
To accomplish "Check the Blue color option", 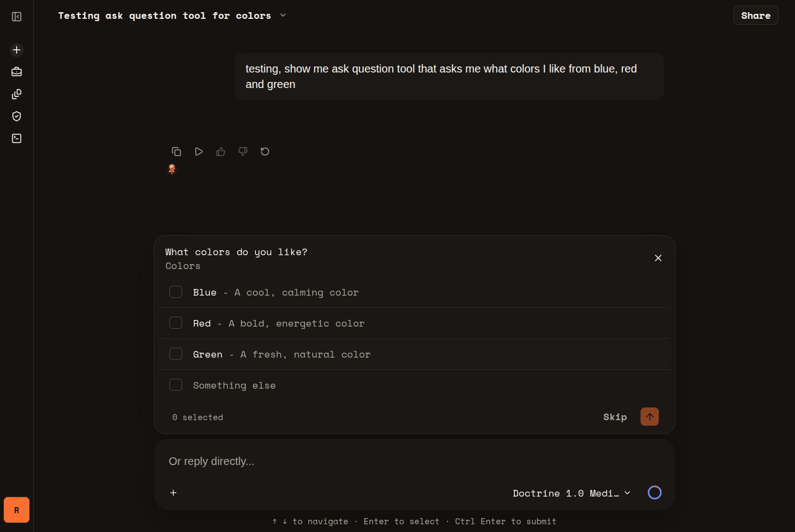I will (175, 292).
